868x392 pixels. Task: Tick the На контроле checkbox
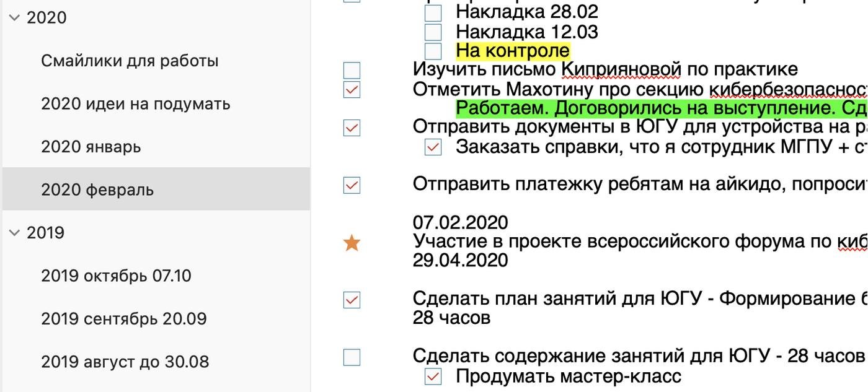[x=433, y=51]
